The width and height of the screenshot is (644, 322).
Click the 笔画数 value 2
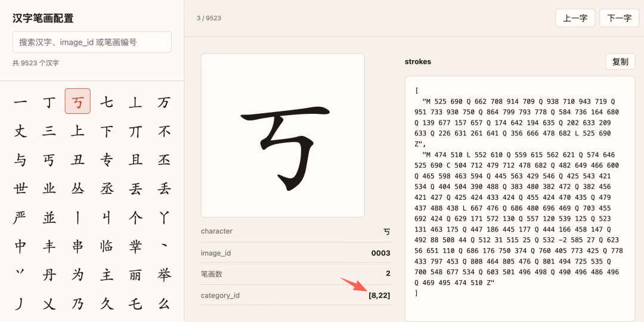tap(388, 274)
